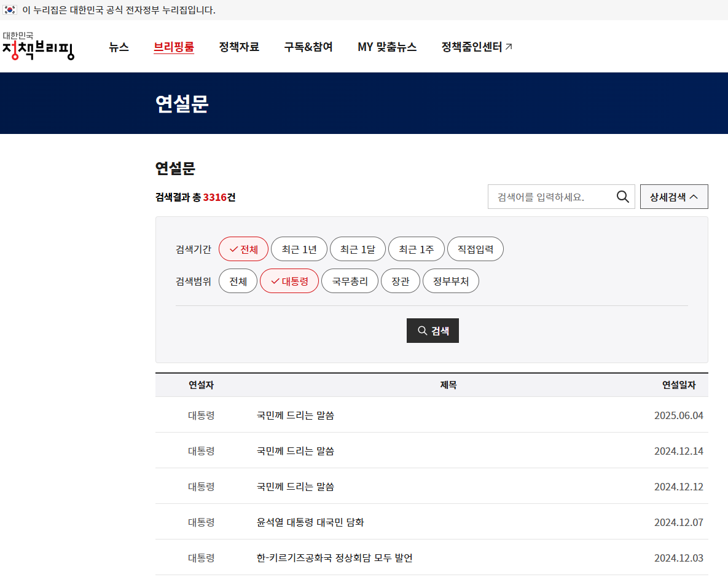Open 국민께 드리는 말씀 dated 2025.06.04
Image resolution: width=728 pixels, height=577 pixels.
pos(296,415)
